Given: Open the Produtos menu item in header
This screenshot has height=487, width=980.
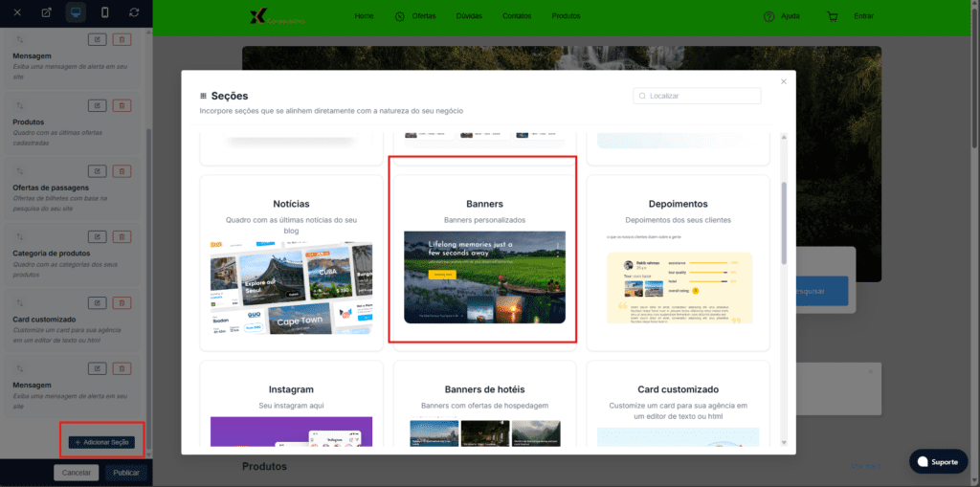Looking at the screenshot, I should [x=566, y=16].
